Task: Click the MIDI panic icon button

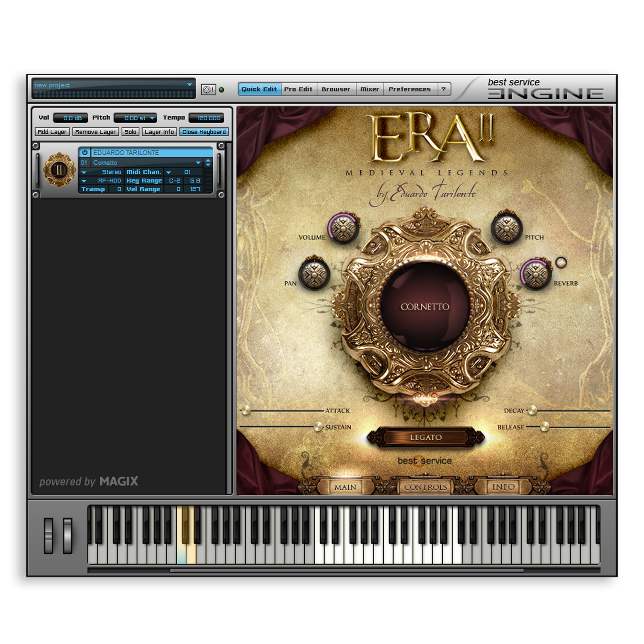Action: [x=208, y=90]
